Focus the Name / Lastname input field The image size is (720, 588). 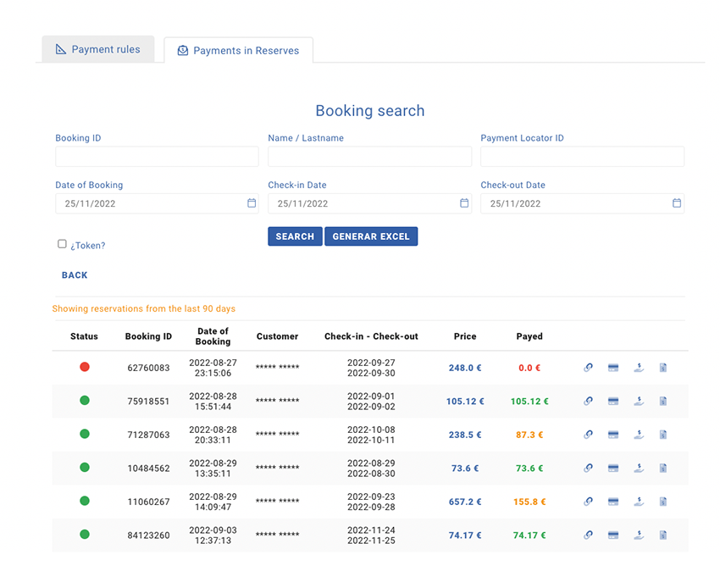pyautogui.click(x=369, y=157)
